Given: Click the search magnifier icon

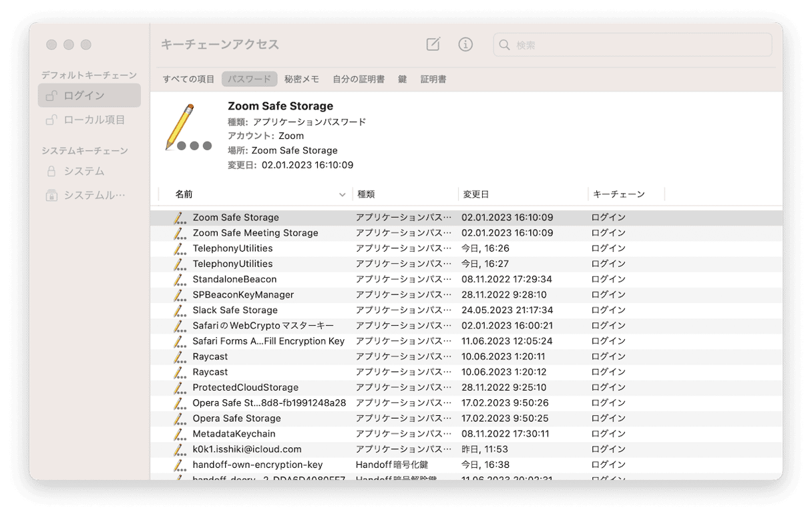Looking at the screenshot, I should 505,45.
